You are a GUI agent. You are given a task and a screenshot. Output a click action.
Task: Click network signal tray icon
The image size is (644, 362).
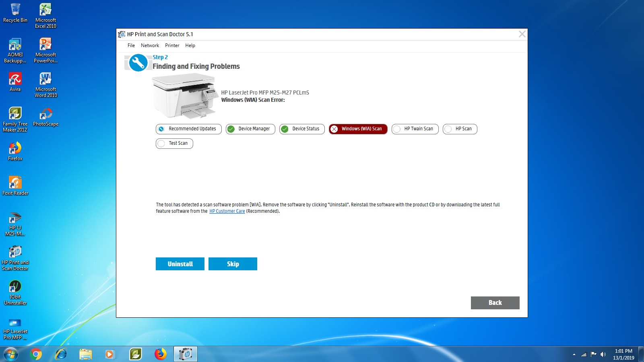584,354
